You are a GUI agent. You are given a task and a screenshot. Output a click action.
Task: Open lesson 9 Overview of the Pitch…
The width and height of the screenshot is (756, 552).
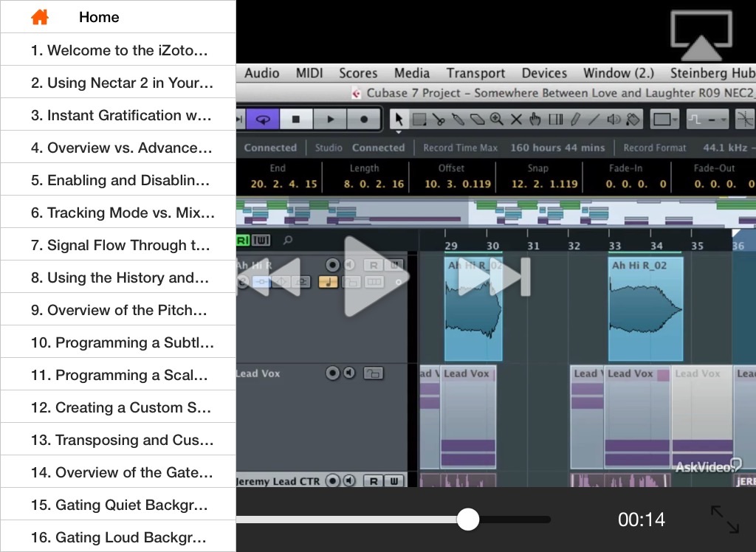click(x=118, y=309)
